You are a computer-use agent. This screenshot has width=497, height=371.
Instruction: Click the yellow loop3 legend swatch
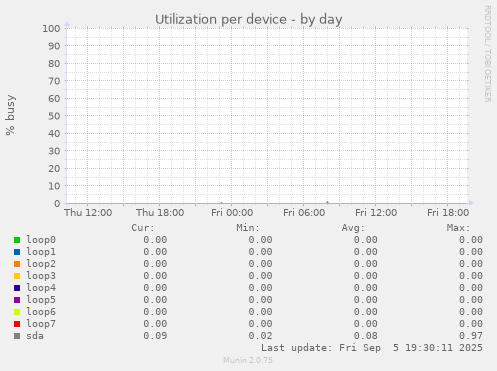pyautogui.click(x=17, y=276)
